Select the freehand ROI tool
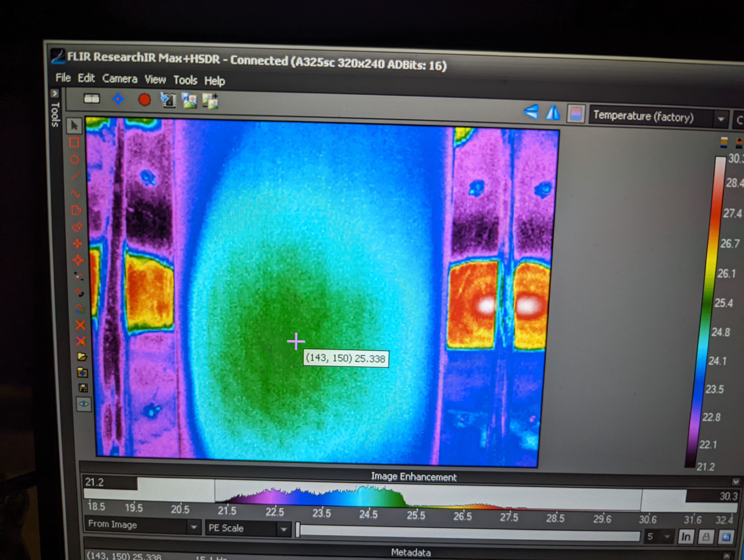 tap(77, 227)
